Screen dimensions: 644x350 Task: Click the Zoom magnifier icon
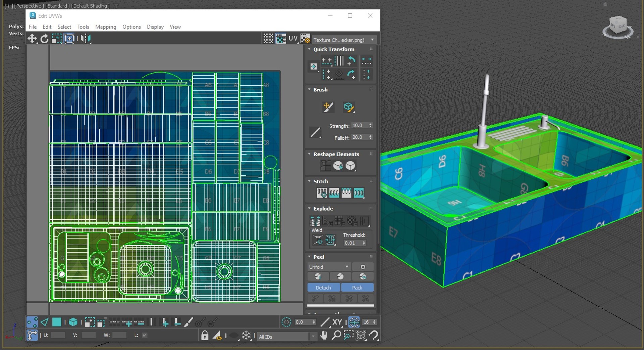click(336, 335)
